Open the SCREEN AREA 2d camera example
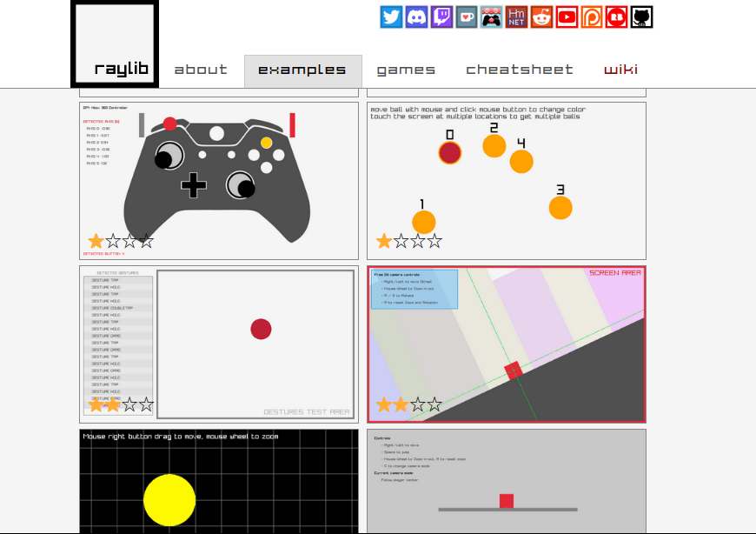This screenshot has height=534, width=756. pos(507,344)
